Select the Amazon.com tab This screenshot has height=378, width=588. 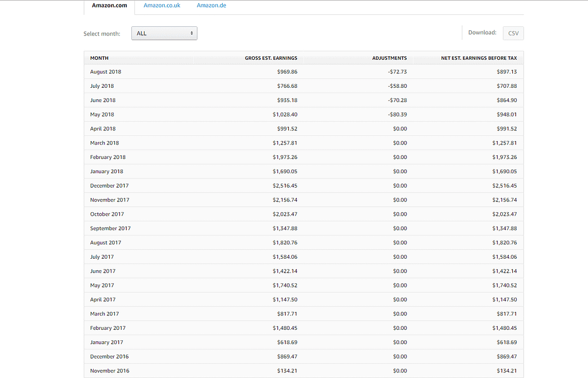point(109,6)
